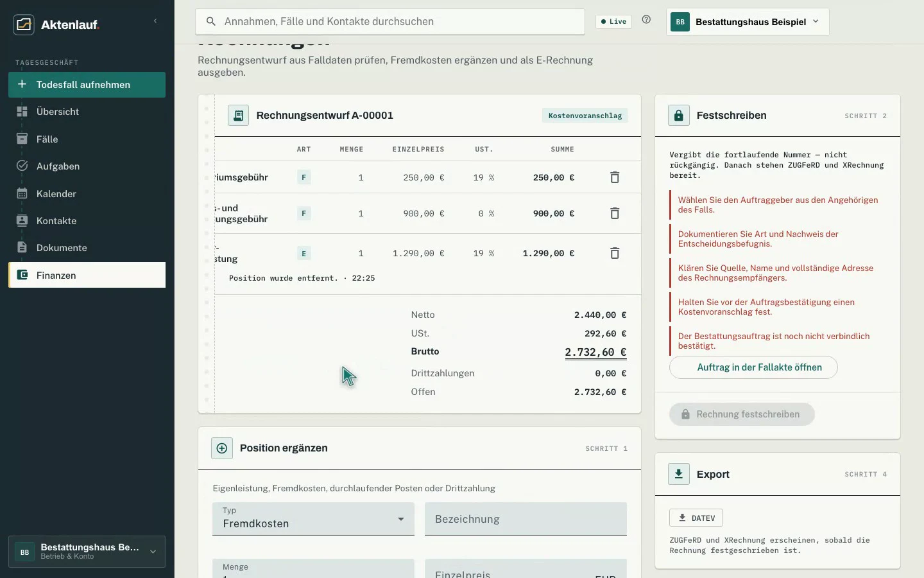Click the USt. amount 292,60 €
924x578 pixels.
click(x=606, y=333)
